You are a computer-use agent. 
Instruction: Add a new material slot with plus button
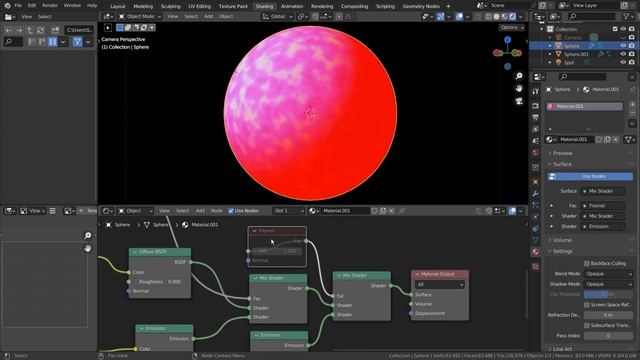click(632, 105)
